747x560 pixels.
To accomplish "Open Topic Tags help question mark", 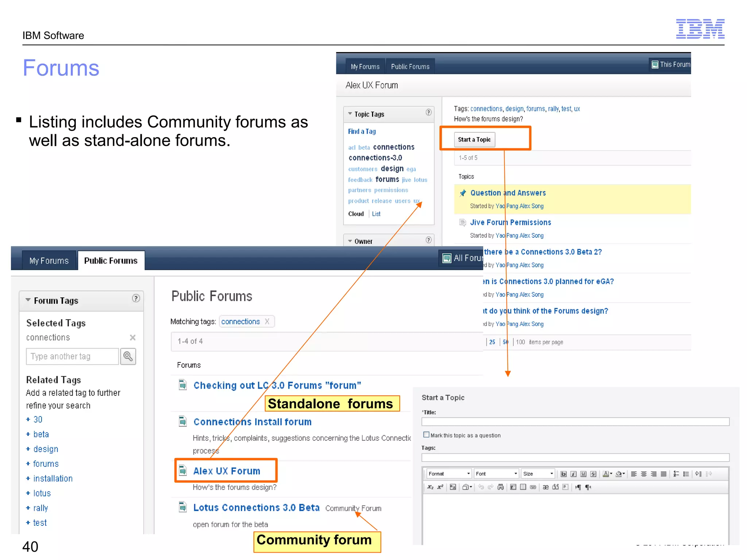I will [x=429, y=112].
